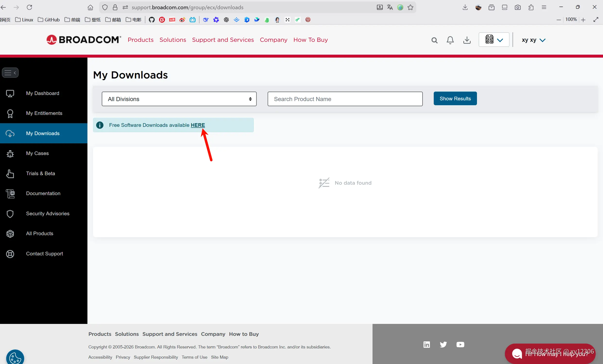Open Trials & Beta sidebar item
603x364 pixels.
(x=40, y=173)
